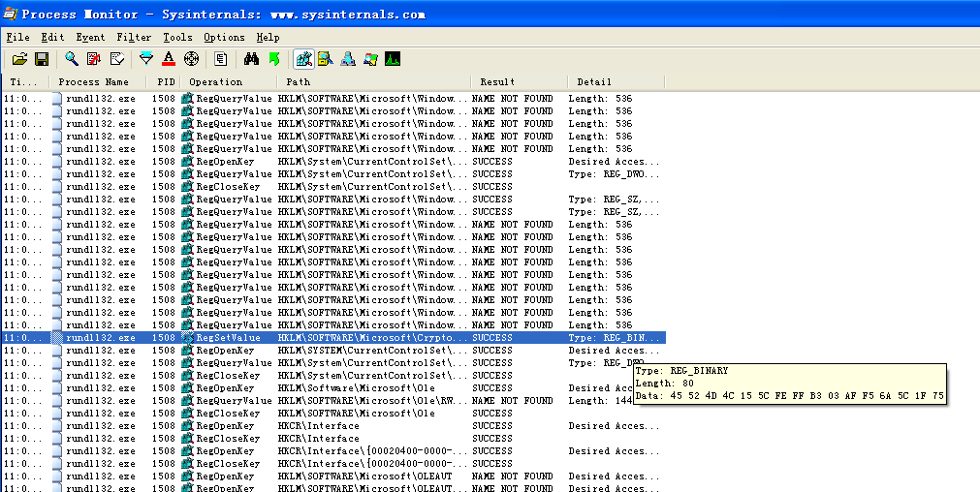Click PID 1508 in the RegSetValue row
The height and width of the screenshot is (492, 980).
tap(163, 337)
